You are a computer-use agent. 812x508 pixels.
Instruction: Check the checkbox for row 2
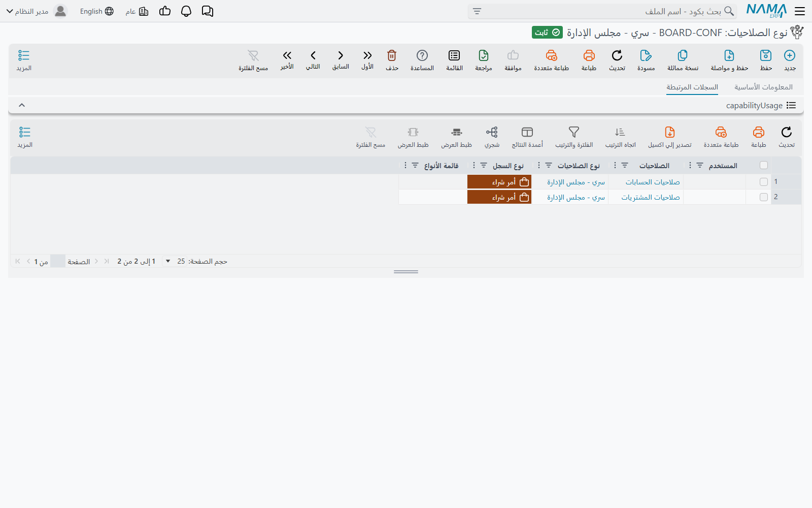pos(764,197)
